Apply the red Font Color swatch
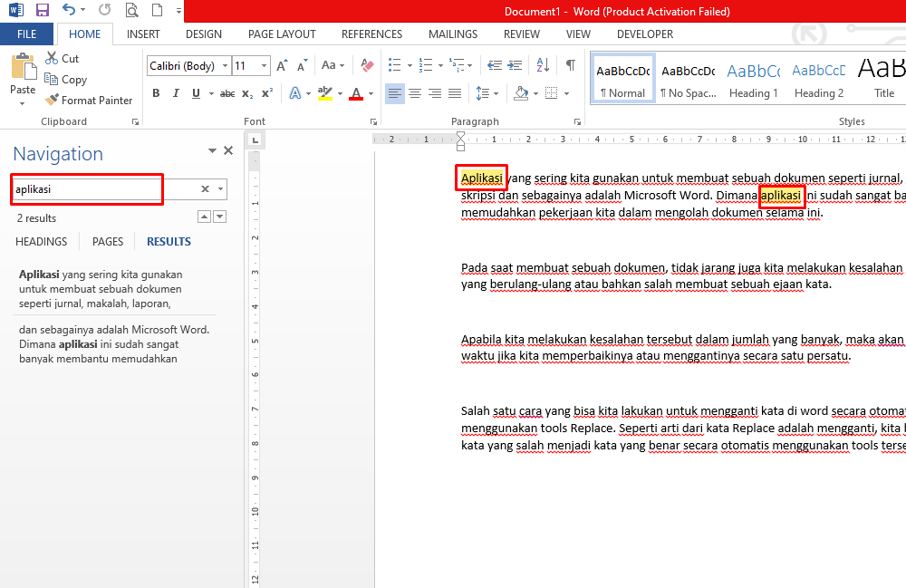This screenshot has width=906, height=588. [x=357, y=92]
